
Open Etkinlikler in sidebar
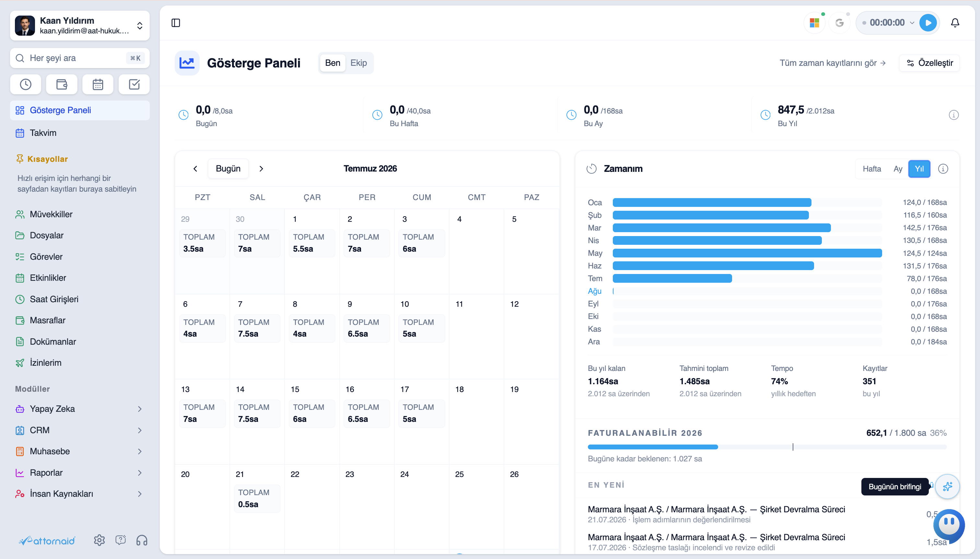tap(80, 278)
